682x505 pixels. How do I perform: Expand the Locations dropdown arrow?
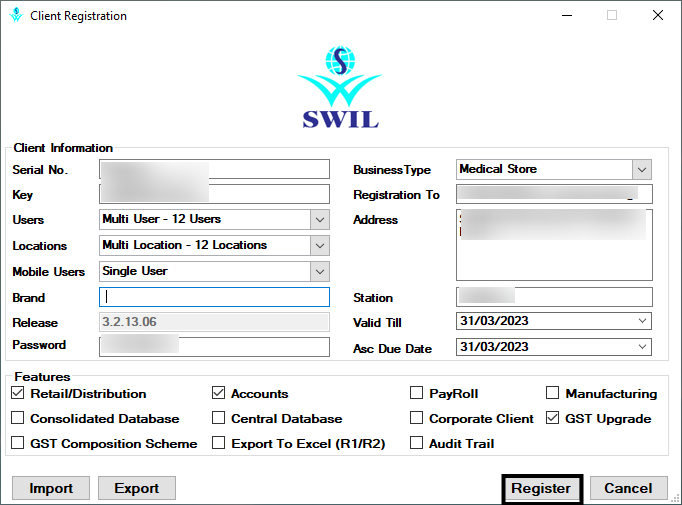[320, 246]
